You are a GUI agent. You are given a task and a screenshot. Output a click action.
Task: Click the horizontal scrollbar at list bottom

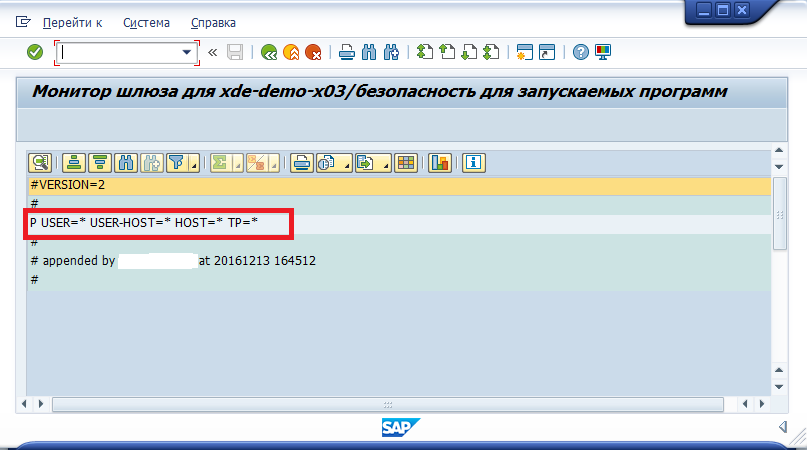380,404
